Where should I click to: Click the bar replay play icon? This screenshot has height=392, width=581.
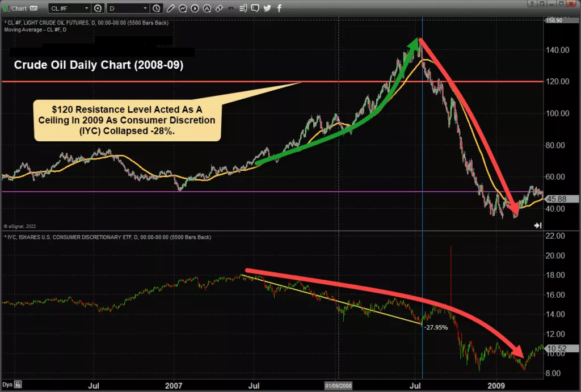(195, 8)
